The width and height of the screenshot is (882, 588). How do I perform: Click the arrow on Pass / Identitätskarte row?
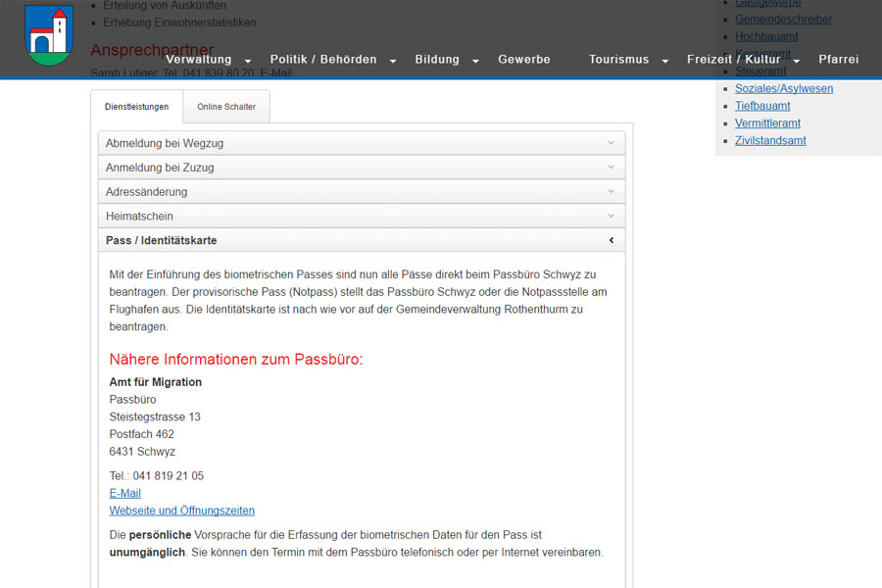(x=612, y=240)
